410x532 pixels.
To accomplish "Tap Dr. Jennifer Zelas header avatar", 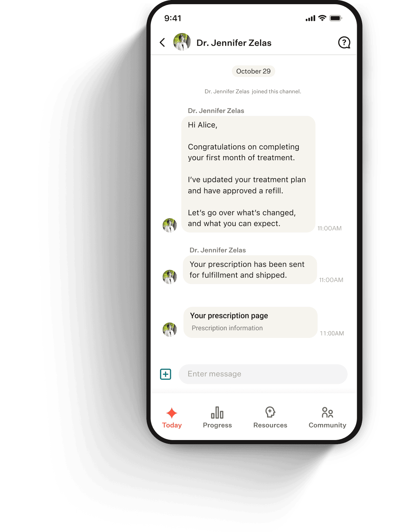I will [182, 42].
